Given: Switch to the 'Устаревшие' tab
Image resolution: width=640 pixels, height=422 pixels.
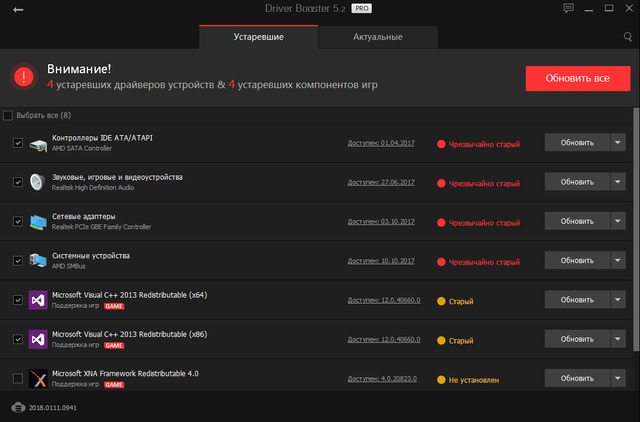Looking at the screenshot, I should (258, 37).
